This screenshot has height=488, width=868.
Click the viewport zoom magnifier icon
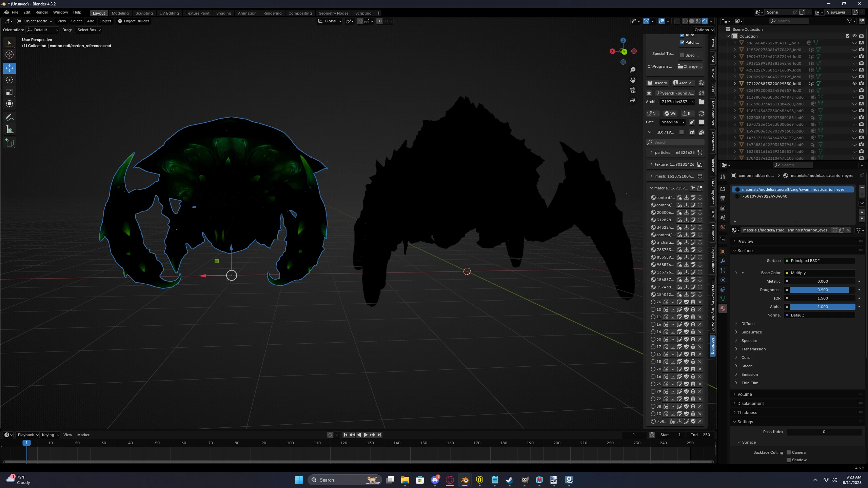click(x=633, y=70)
